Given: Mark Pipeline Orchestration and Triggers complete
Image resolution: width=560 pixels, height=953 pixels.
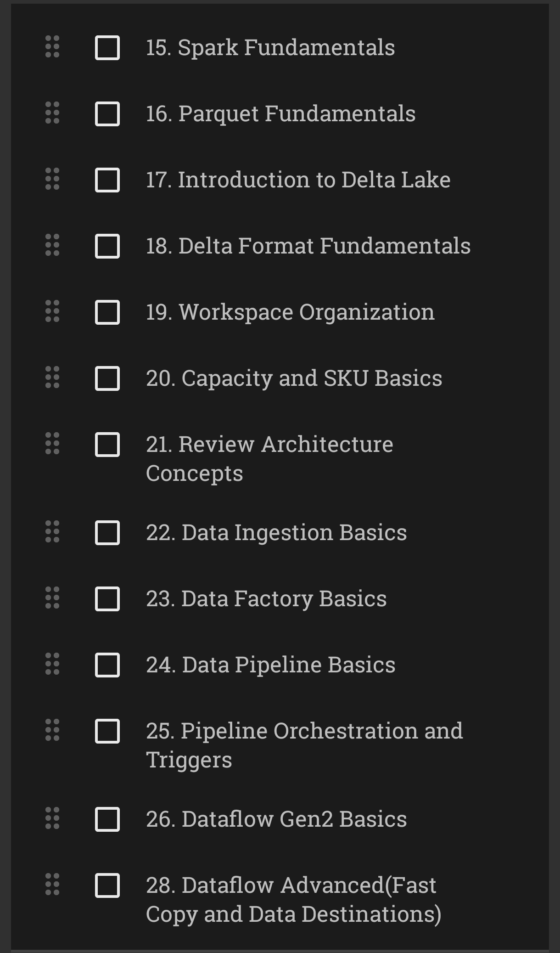Looking at the screenshot, I should point(107,731).
